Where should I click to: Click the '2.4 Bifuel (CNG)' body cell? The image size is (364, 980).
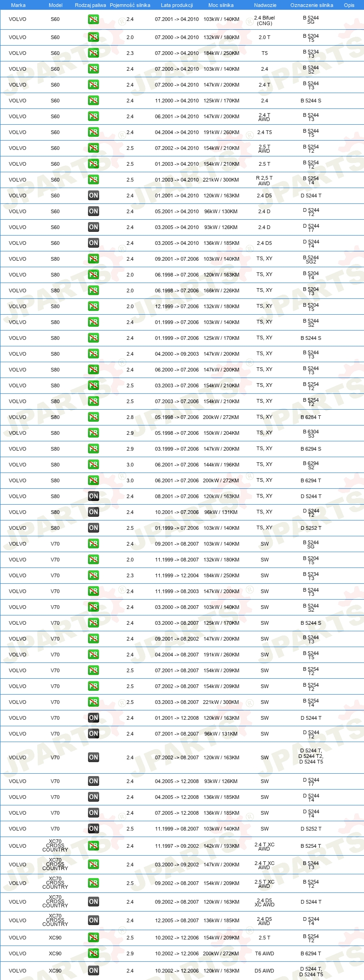(264, 20)
